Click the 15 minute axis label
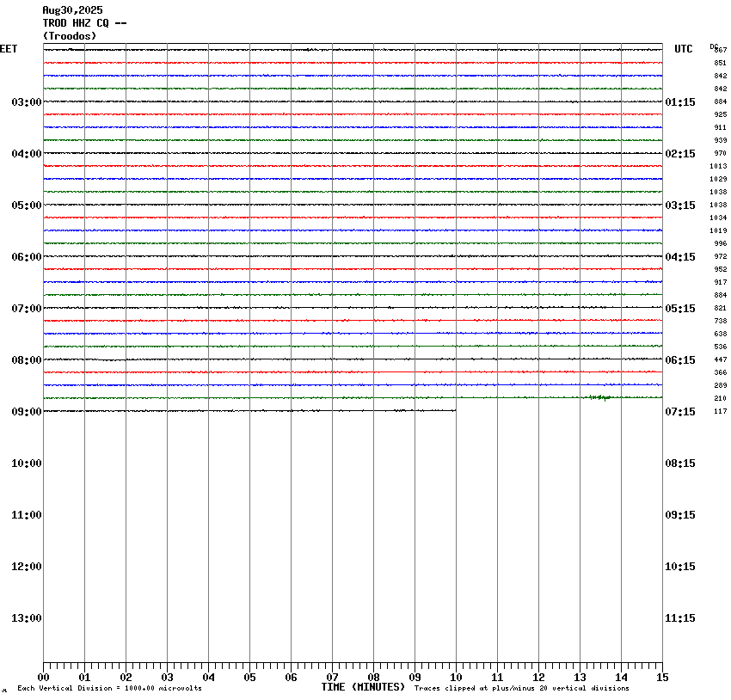 point(662,678)
